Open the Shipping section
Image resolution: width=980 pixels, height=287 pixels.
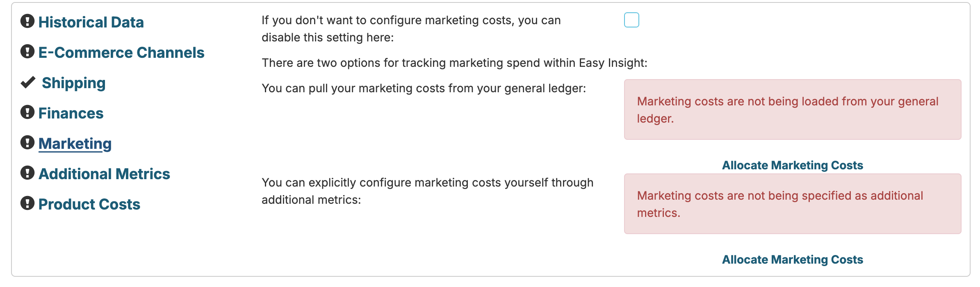click(74, 83)
